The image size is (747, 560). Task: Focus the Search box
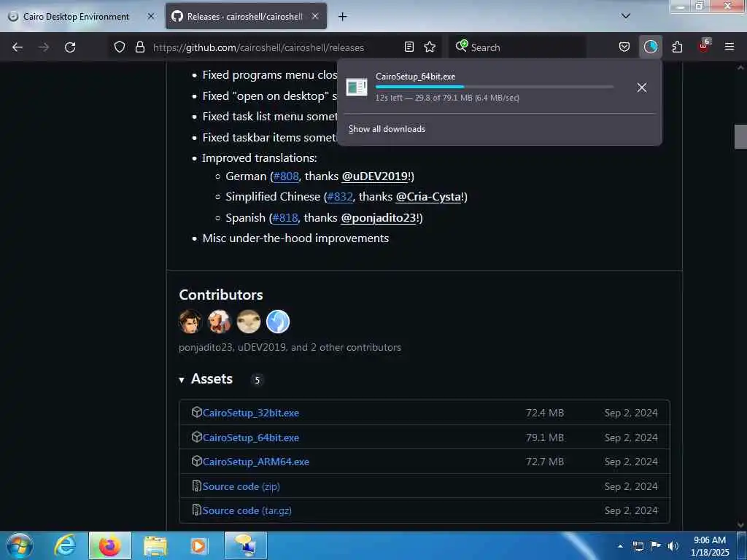(x=517, y=47)
